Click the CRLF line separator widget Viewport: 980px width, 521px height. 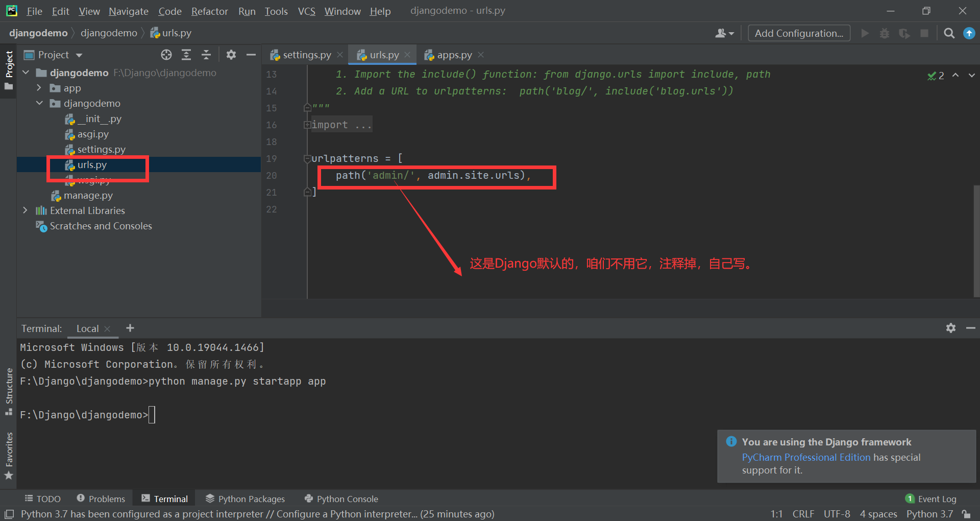click(803, 514)
